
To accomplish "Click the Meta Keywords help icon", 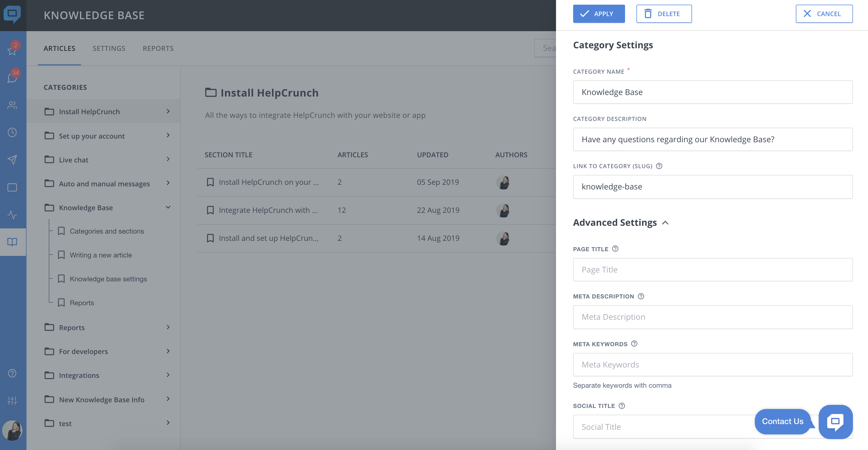I will pos(634,344).
